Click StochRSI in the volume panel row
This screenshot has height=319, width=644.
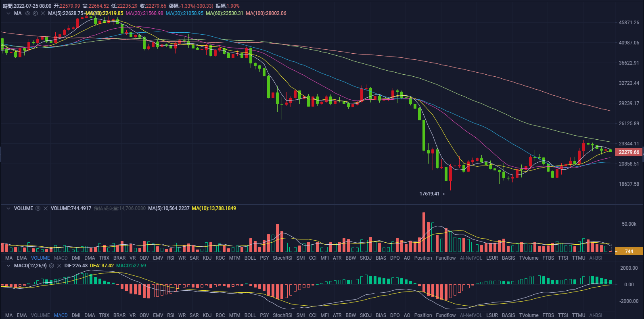point(282,258)
